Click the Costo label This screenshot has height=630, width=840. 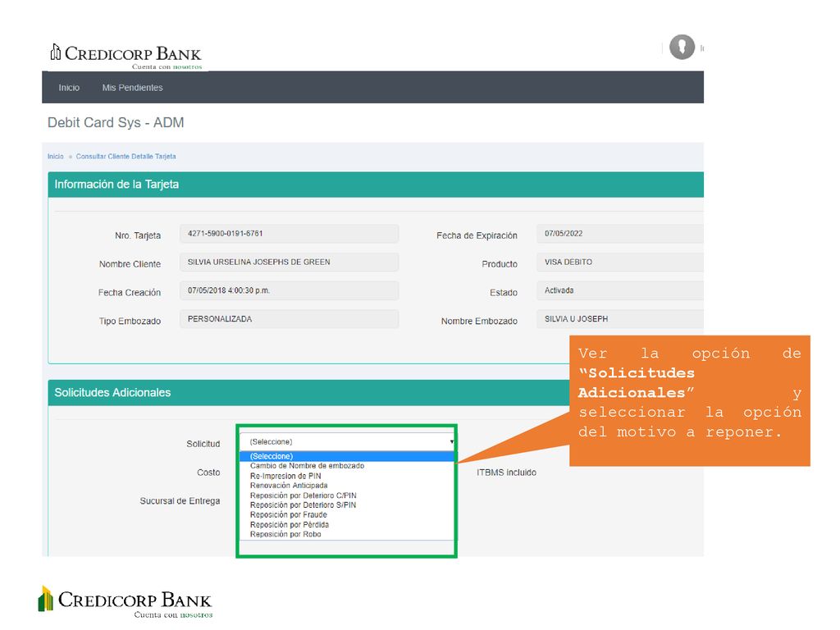click(x=208, y=472)
